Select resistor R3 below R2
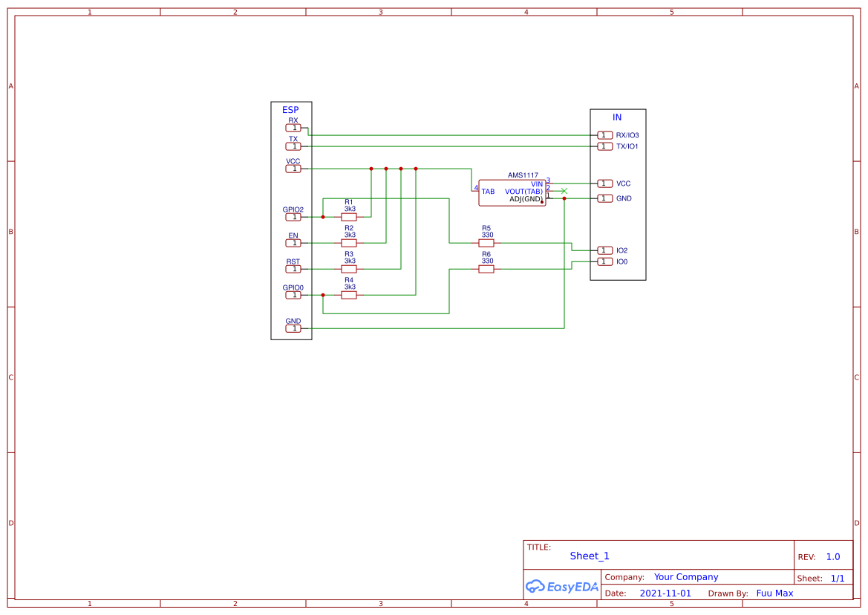Screen dimensions: 868x615 tap(349, 268)
